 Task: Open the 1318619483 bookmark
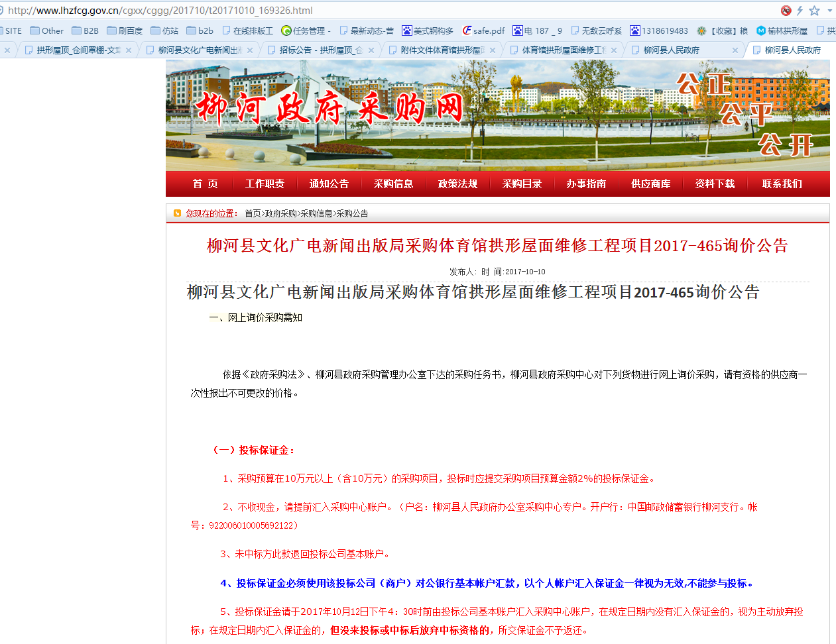659,30
